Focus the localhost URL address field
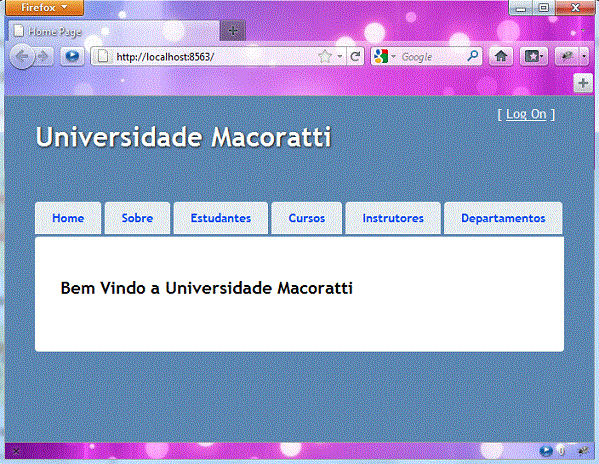The width and height of the screenshot is (599, 464). (x=214, y=57)
